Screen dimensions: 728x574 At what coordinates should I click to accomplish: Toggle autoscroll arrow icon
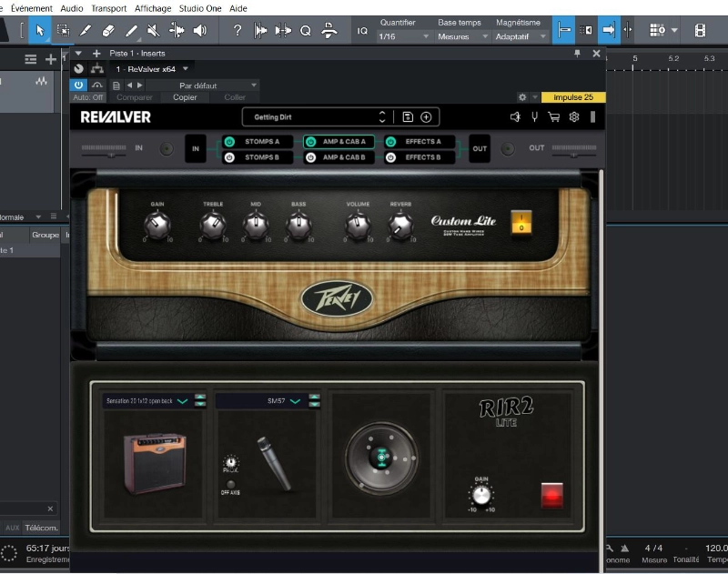point(609,30)
